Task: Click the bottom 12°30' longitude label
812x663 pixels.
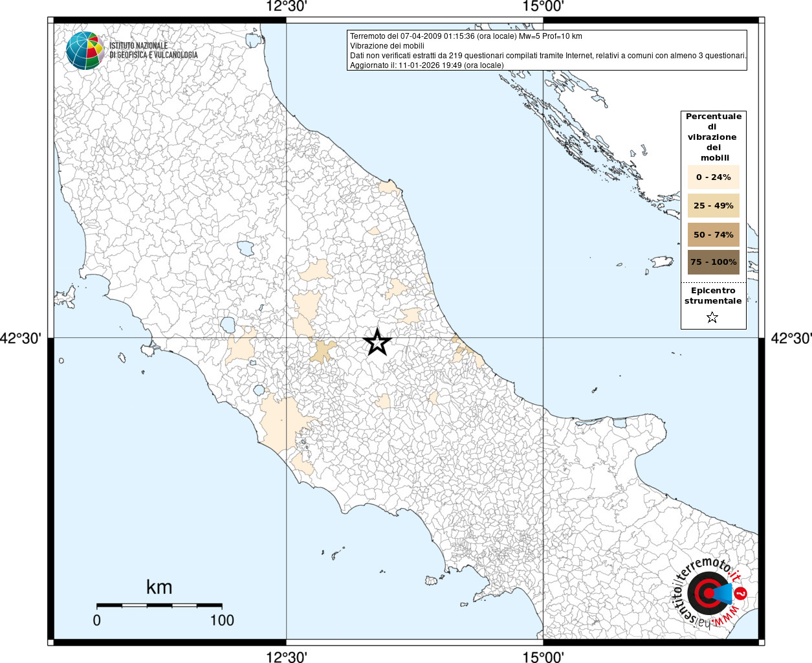Action: [x=287, y=657]
